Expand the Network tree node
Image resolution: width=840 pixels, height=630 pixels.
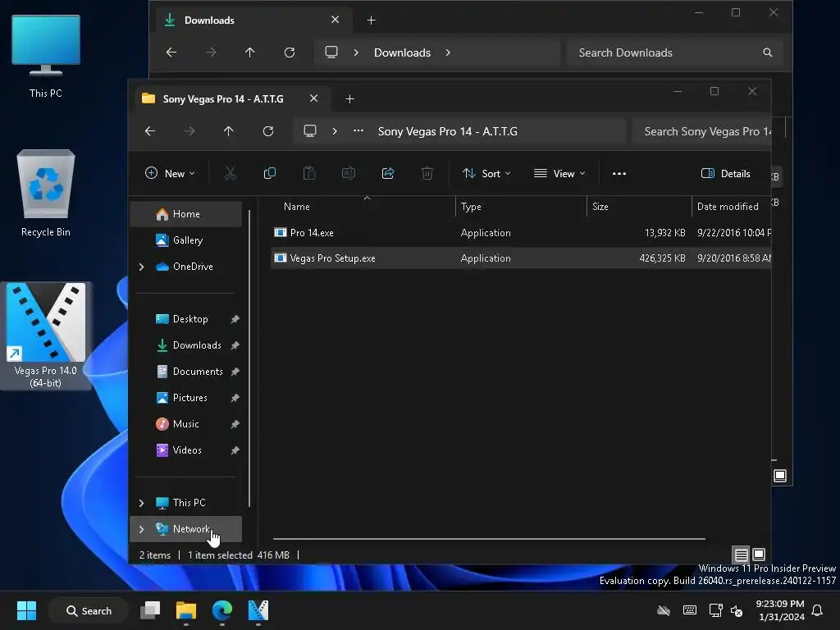point(141,529)
